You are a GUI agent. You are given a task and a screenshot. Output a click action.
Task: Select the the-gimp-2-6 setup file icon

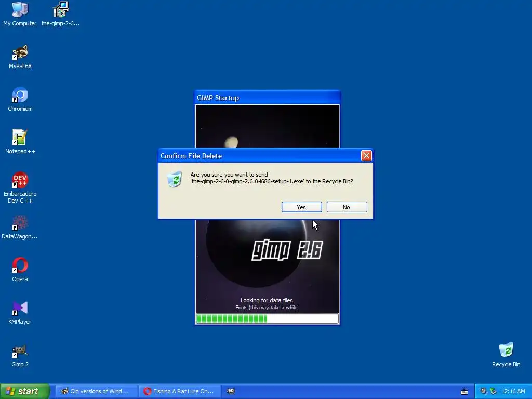[x=60, y=14]
